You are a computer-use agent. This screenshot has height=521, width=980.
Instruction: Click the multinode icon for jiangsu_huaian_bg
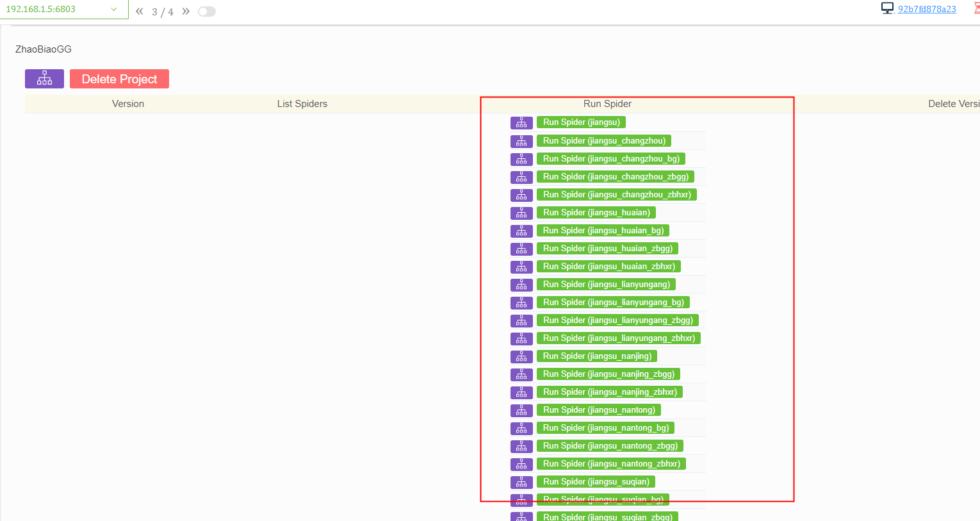click(x=521, y=231)
